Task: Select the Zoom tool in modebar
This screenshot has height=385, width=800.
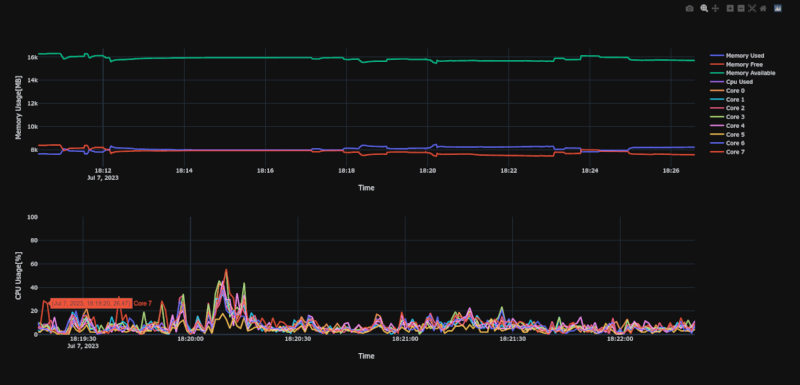Action: point(704,8)
